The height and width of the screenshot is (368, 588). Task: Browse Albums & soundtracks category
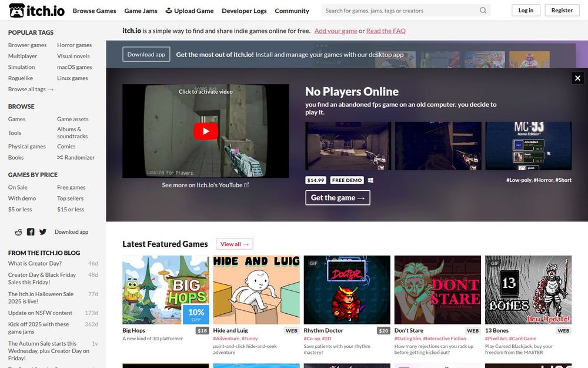(x=72, y=132)
